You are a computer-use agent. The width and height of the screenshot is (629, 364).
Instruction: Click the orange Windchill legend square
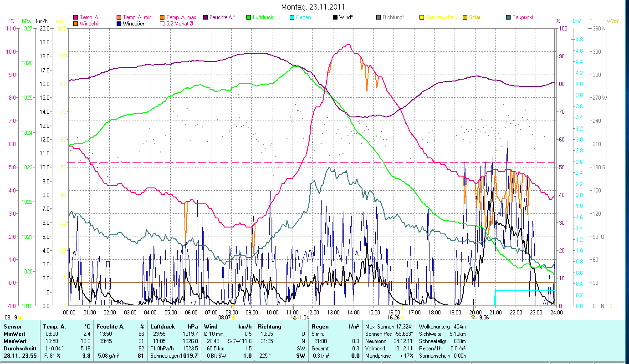pos(75,24)
